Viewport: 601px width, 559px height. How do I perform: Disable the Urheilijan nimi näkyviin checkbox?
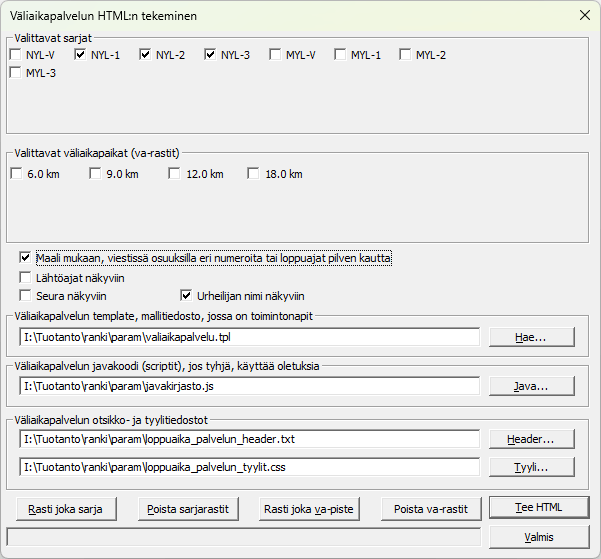(186, 296)
